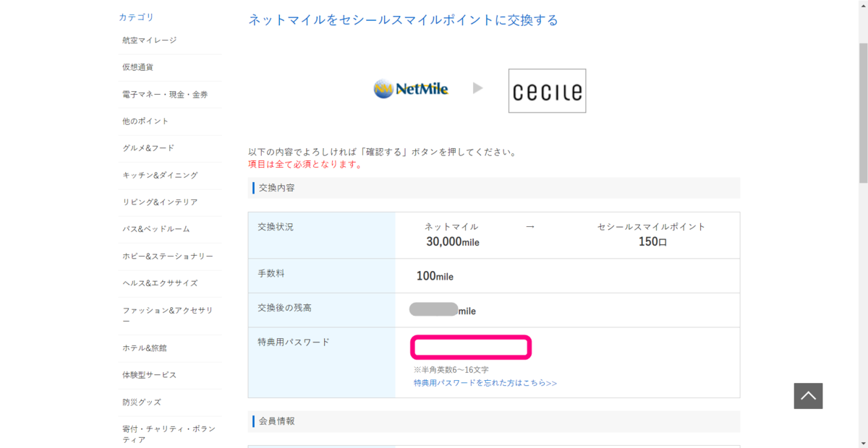Viewport: 868px width, 448px height.
Task: Click the 会員情報 section header
Action: coord(494,421)
